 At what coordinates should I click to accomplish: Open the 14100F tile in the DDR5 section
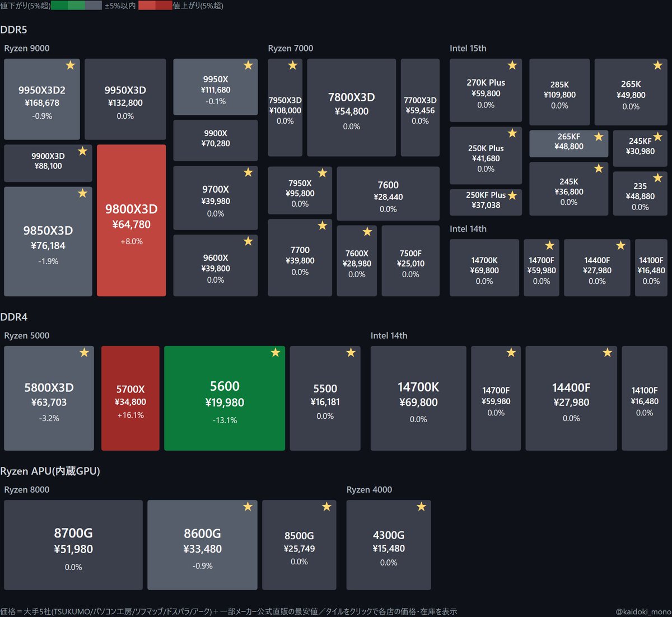tap(651, 268)
